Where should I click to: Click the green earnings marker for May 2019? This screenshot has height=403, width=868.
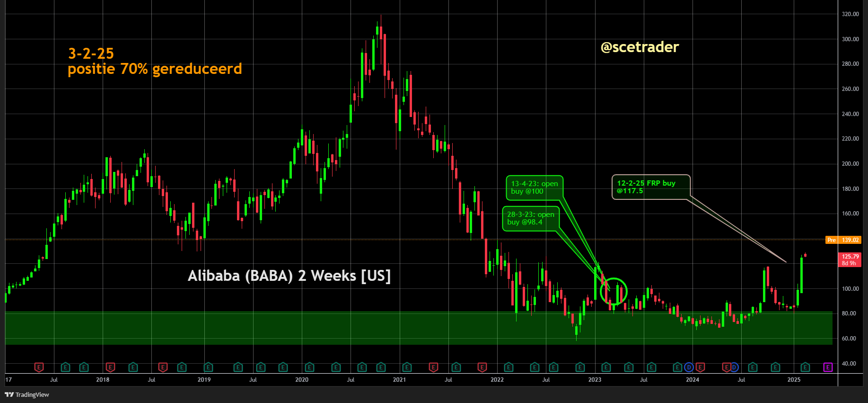coord(238,367)
